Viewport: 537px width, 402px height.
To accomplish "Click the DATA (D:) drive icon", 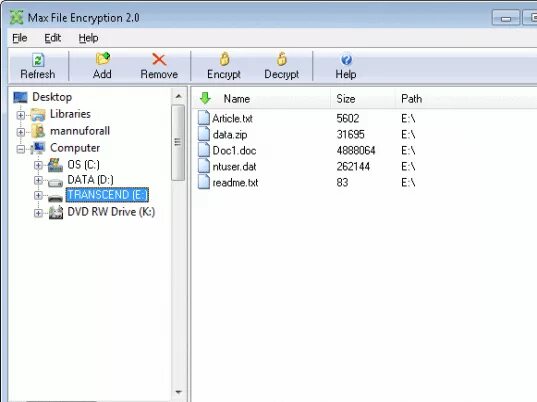I will pos(55,183).
